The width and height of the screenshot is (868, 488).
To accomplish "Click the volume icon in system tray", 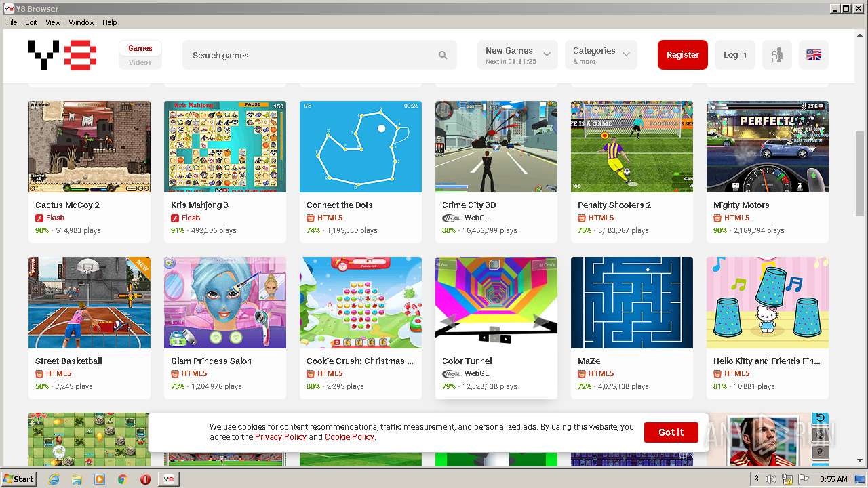I will pyautogui.click(x=771, y=479).
